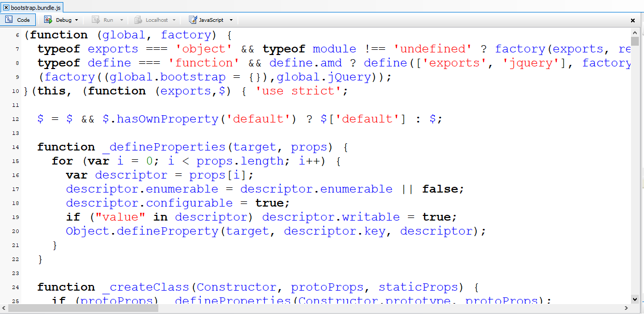644x314 pixels.
Task: Click the horizontal scrollbar left arrow
Action: pyautogui.click(x=4, y=308)
